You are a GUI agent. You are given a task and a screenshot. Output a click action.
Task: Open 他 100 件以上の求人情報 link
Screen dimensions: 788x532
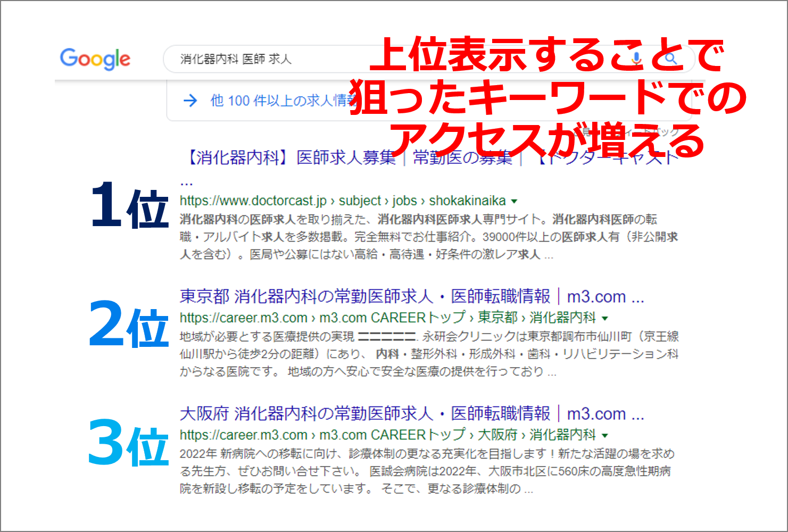click(x=285, y=101)
